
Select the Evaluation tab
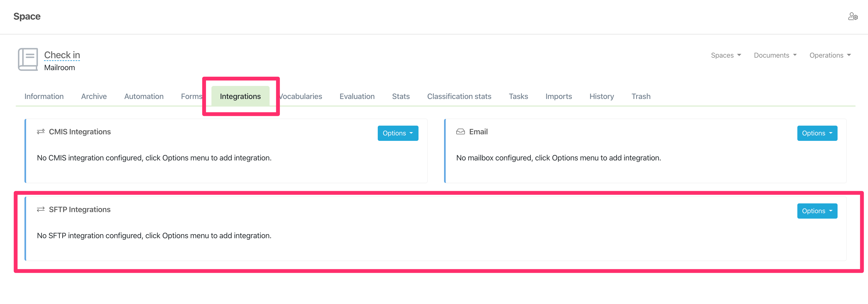(x=357, y=96)
